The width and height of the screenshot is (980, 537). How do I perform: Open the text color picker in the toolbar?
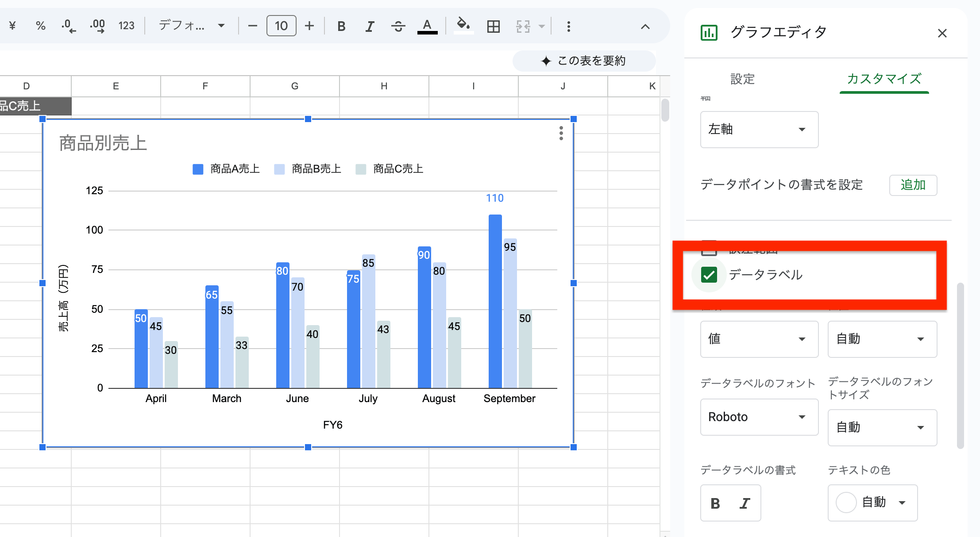[426, 26]
